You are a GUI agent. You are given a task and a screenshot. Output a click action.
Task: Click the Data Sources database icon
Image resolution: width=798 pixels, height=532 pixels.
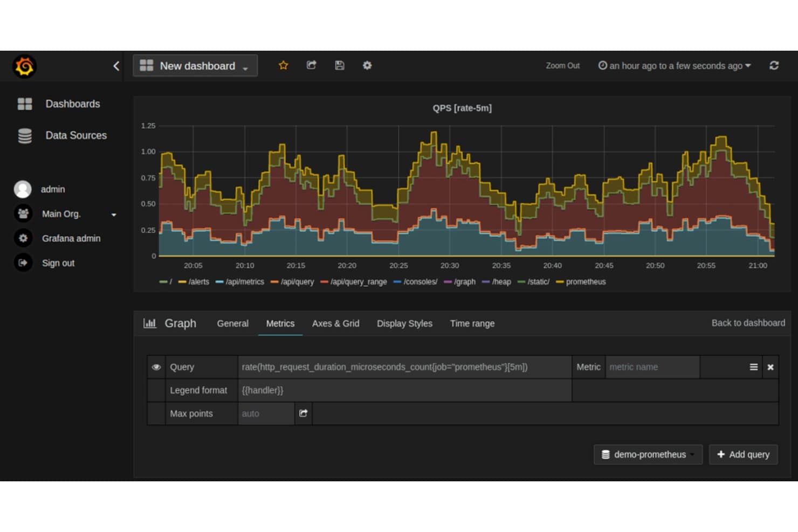click(25, 136)
